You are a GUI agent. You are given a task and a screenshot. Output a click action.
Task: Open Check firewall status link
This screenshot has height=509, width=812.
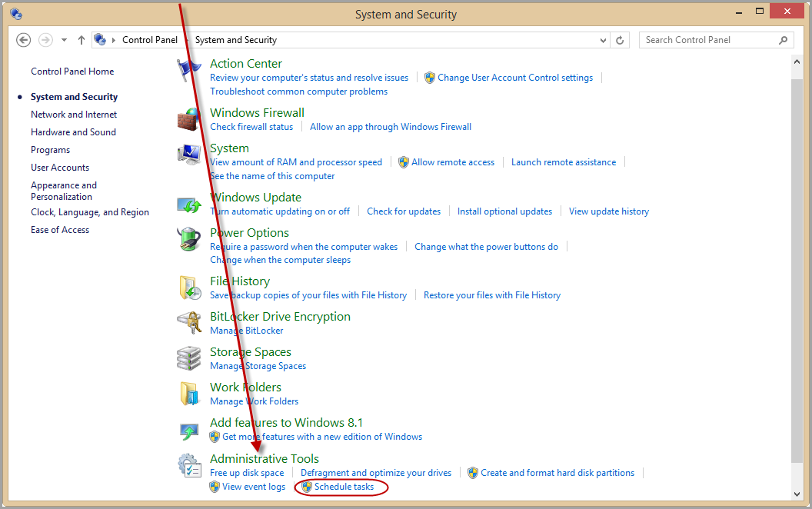[251, 127]
